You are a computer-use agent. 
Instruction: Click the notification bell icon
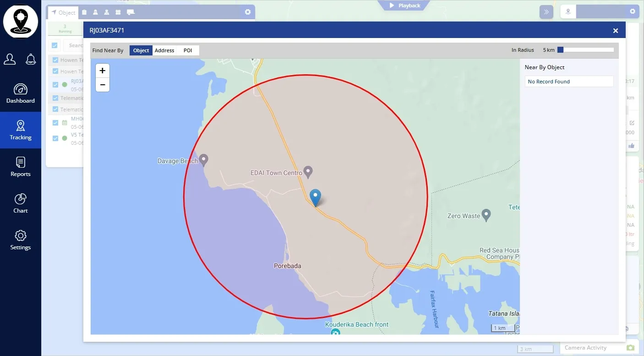pyautogui.click(x=31, y=59)
